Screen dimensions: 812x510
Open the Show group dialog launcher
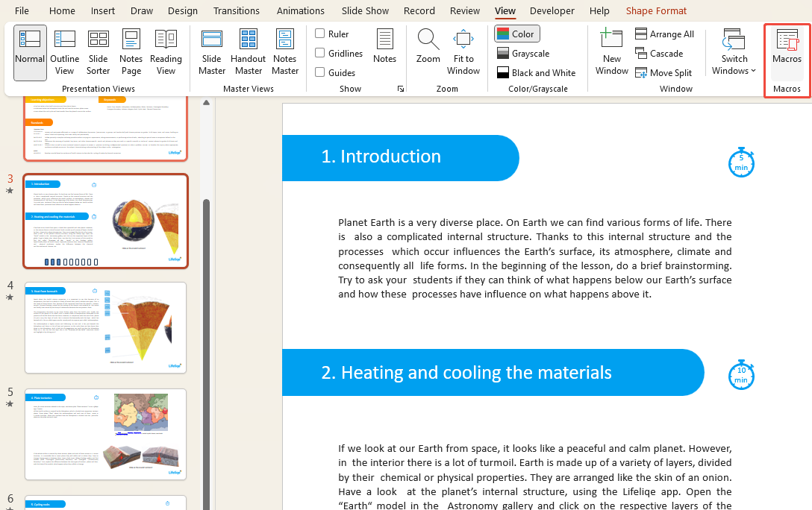(401, 89)
